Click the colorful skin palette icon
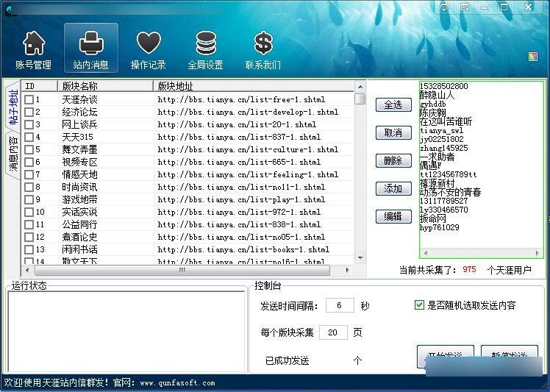This screenshot has width=550, height=392. (x=533, y=56)
